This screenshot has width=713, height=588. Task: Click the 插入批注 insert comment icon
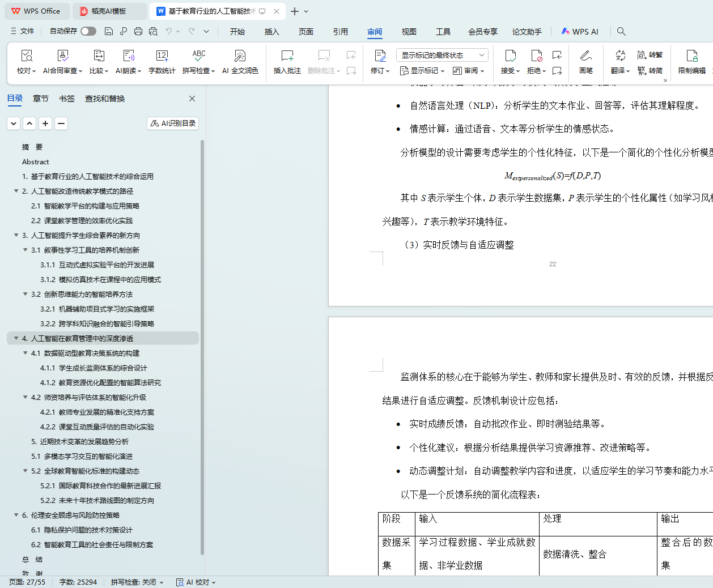click(x=287, y=56)
